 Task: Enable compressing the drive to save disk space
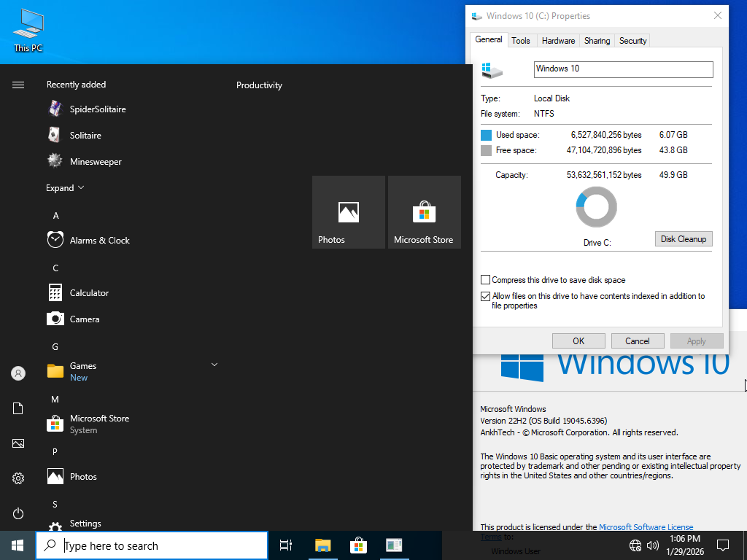pyautogui.click(x=485, y=279)
